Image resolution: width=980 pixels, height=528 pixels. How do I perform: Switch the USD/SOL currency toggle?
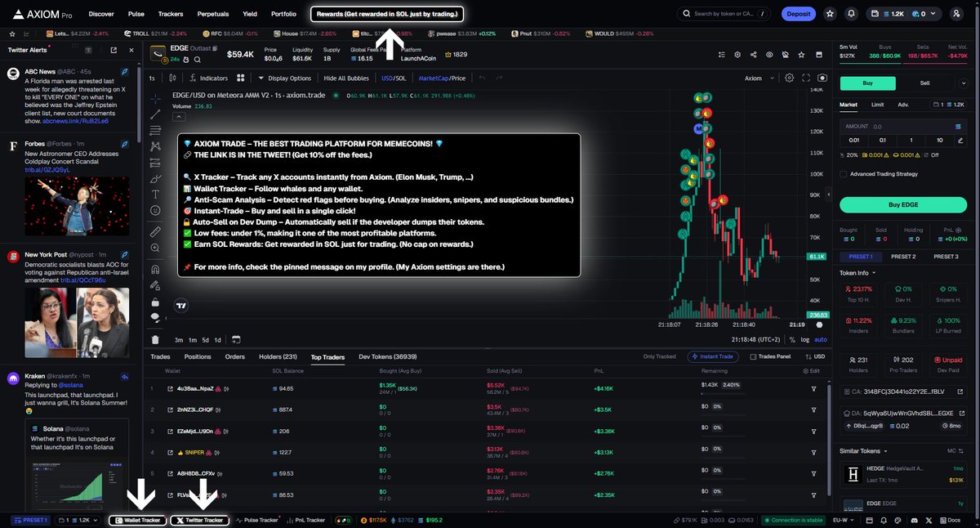tap(394, 78)
